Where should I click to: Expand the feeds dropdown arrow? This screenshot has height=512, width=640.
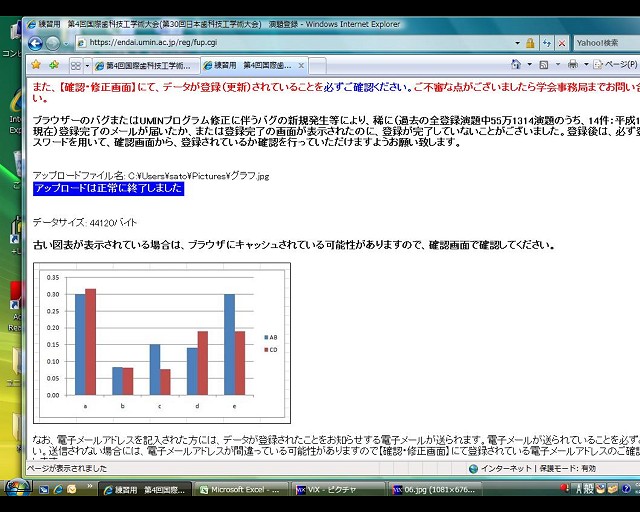[x=558, y=65]
